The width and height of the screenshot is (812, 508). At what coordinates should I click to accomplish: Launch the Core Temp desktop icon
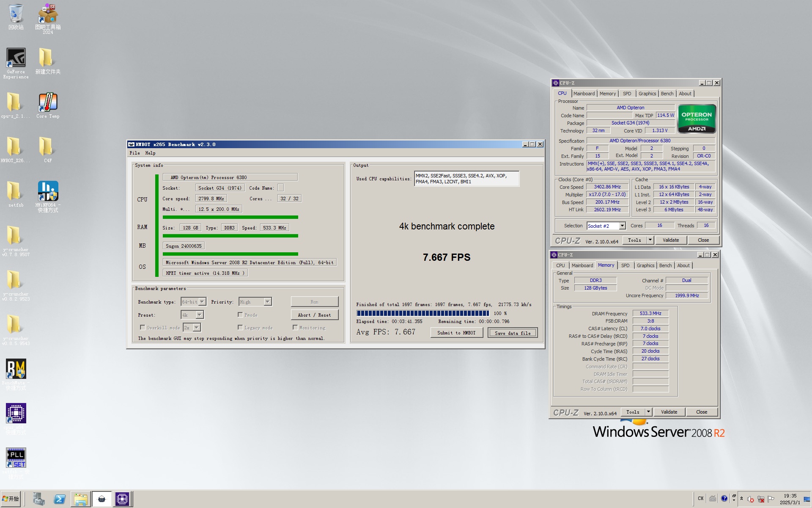tap(48, 105)
